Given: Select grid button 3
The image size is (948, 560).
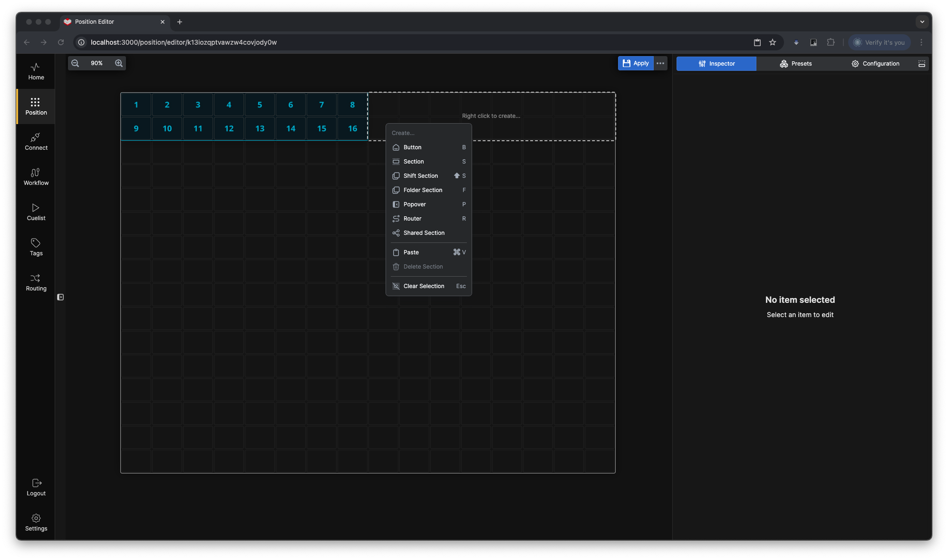Looking at the screenshot, I should point(198,105).
